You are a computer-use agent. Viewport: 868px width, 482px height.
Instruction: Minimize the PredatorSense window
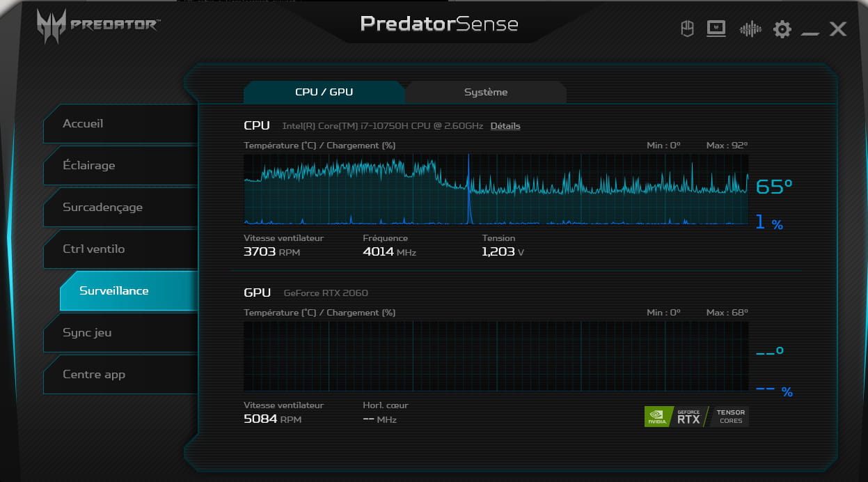[x=810, y=33]
